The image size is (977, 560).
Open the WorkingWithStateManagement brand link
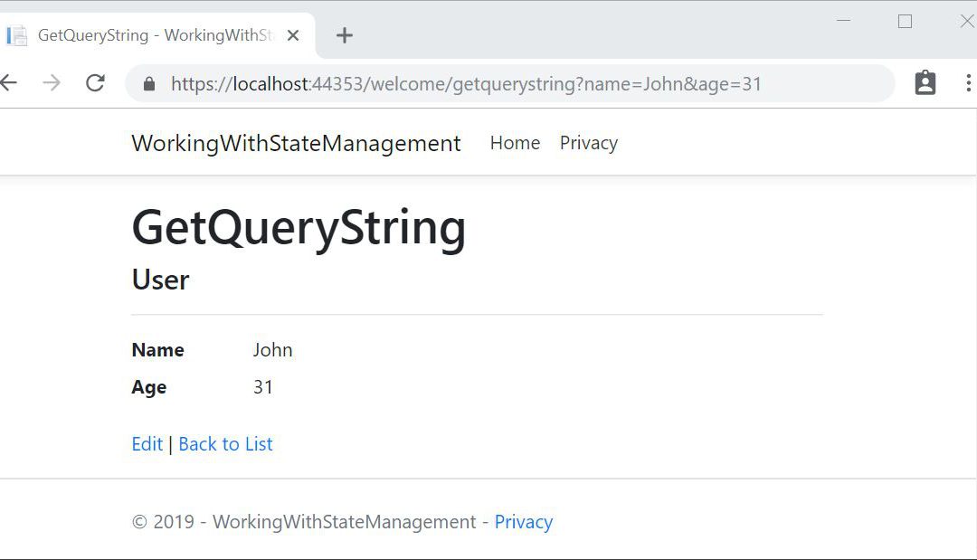pyautogui.click(x=296, y=143)
